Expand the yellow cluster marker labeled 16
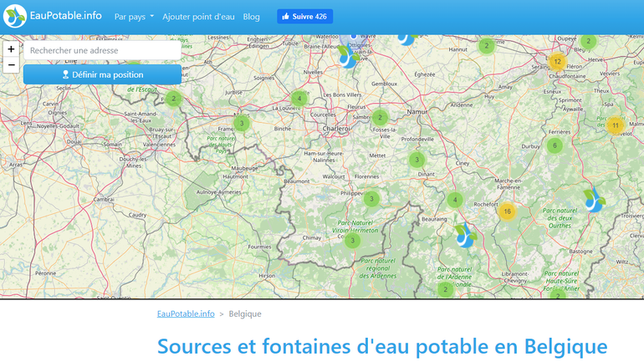The image size is (644, 362). tap(507, 212)
